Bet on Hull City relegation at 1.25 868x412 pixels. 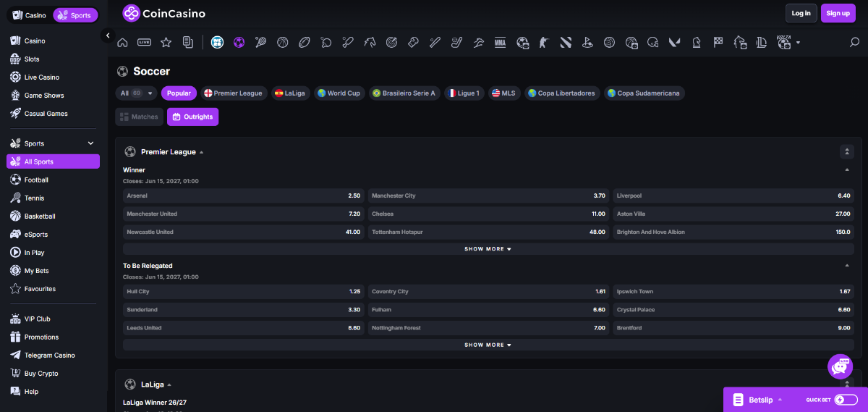point(244,291)
